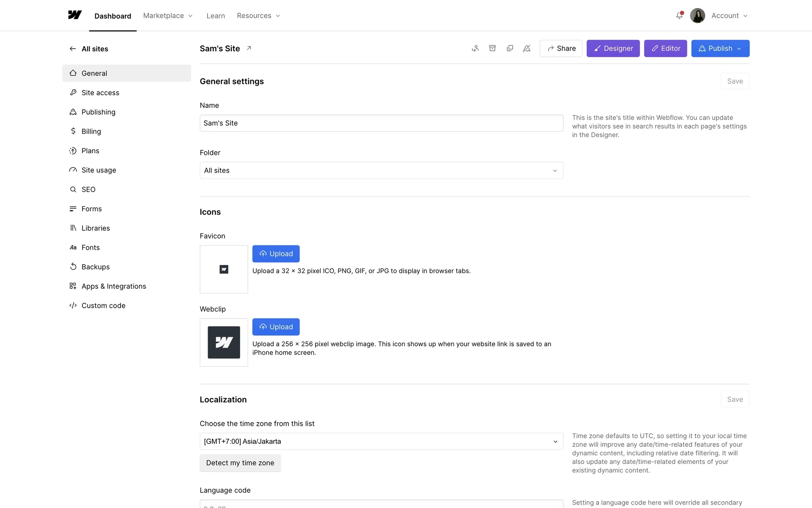Click the Favicon preview thumbnail
812x508 pixels.
point(224,269)
